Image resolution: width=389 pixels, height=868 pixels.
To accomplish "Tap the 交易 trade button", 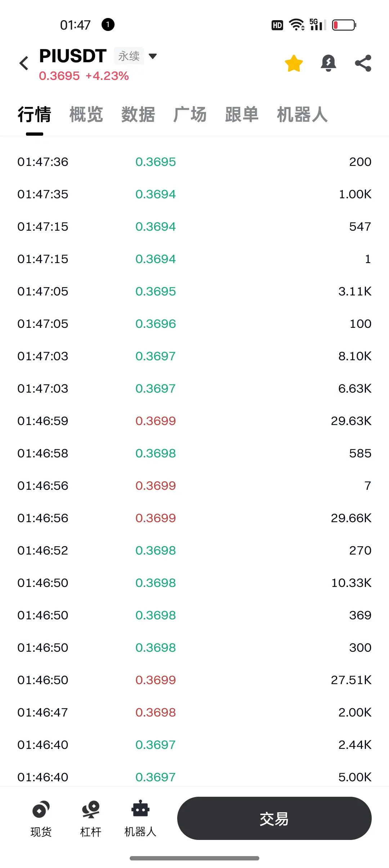I will 274,818.
